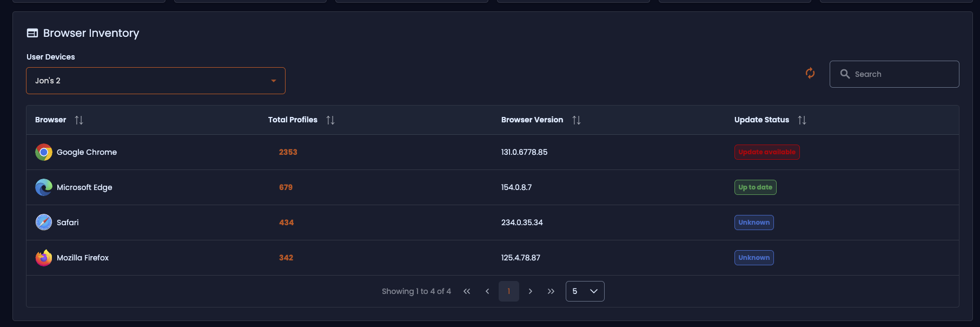Click the Mozilla Firefox logo icon
The width and height of the screenshot is (980, 327).
click(x=44, y=258)
